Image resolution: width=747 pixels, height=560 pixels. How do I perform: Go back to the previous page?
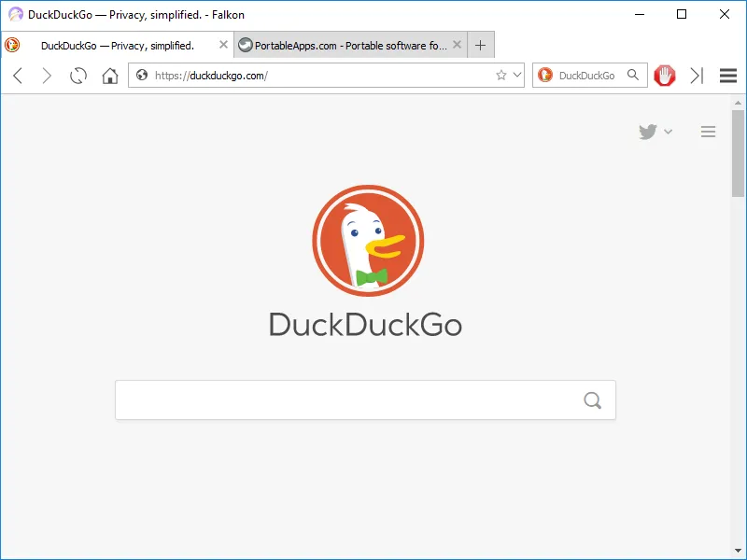18,76
